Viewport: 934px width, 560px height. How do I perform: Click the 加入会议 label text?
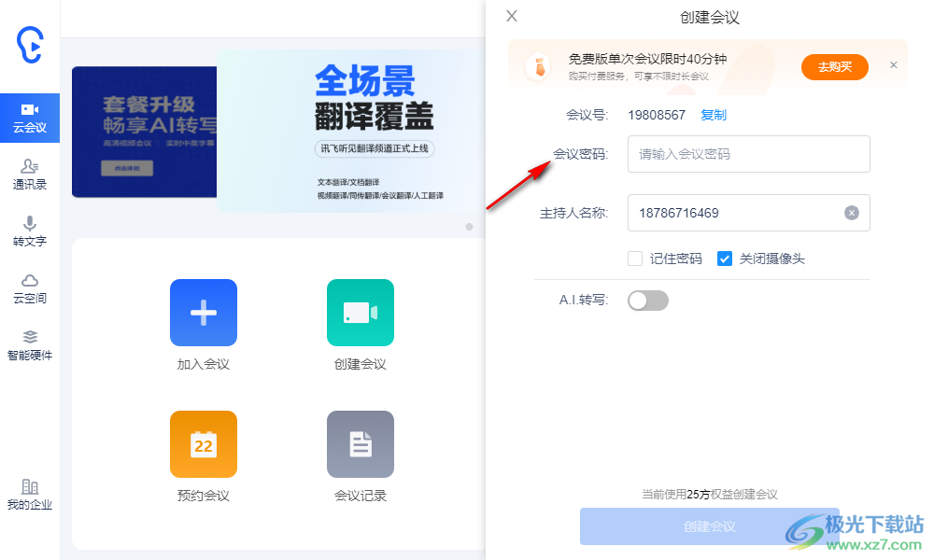[203, 364]
